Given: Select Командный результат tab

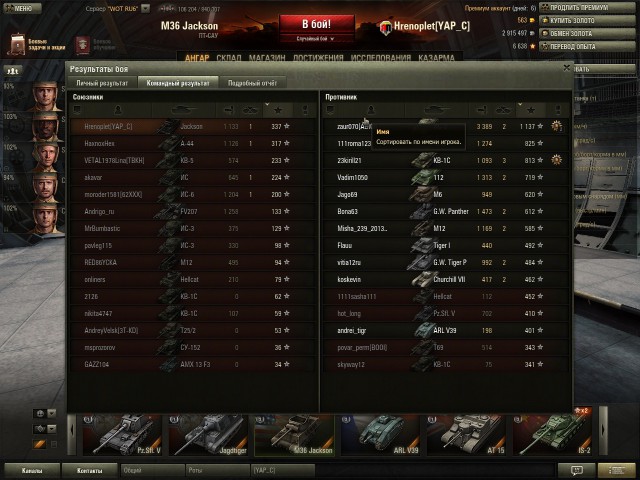Looking at the screenshot, I should [178, 83].
